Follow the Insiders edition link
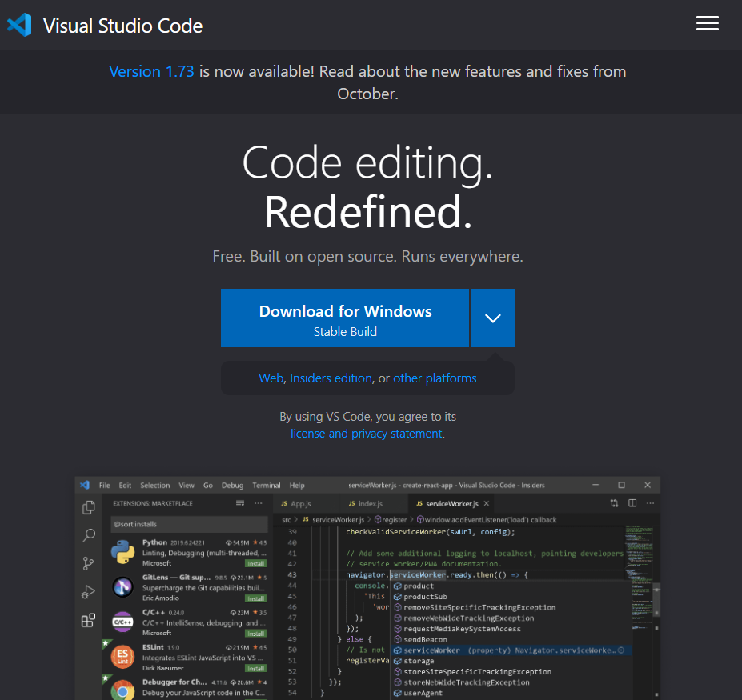This screenshot has height=700, width=742. [x=331, y=378]
